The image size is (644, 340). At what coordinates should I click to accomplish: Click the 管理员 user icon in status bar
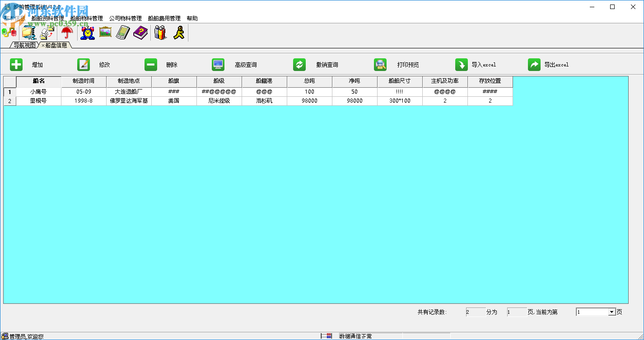click(x=5, y=336)
